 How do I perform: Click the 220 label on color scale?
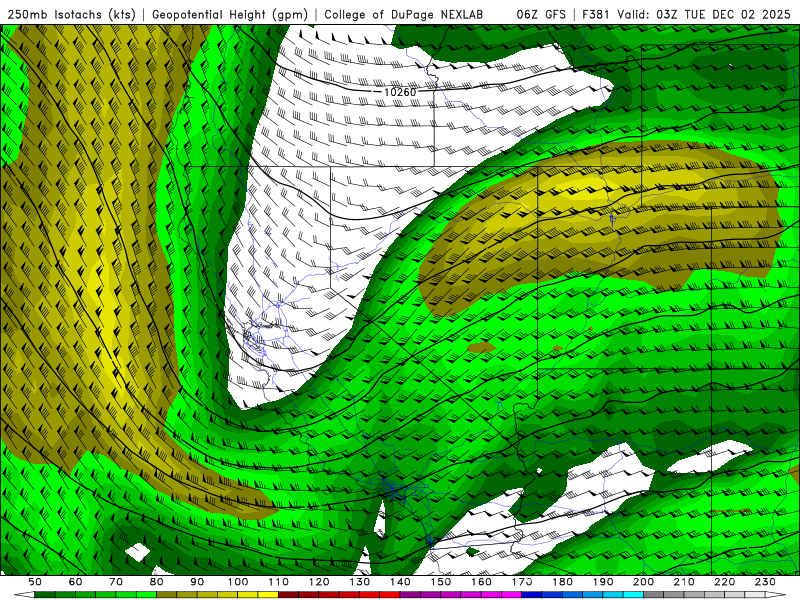coord(724,582)
